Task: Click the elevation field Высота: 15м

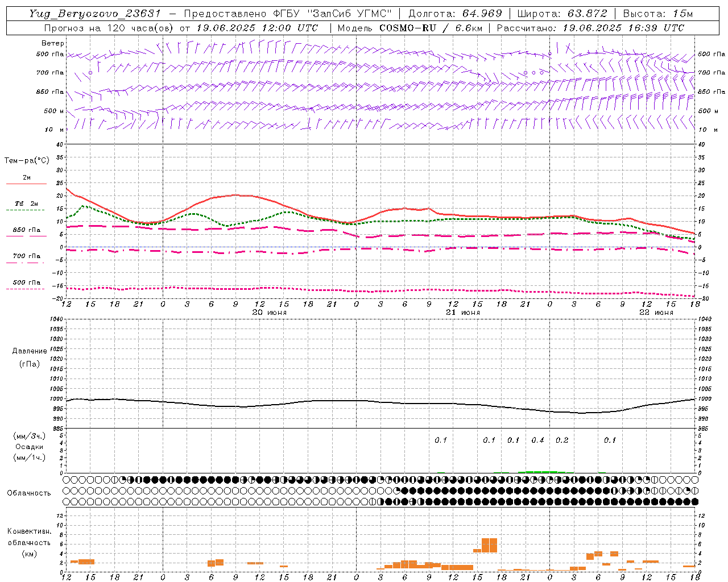Action: pyautogui.click(x=658, y=14)
